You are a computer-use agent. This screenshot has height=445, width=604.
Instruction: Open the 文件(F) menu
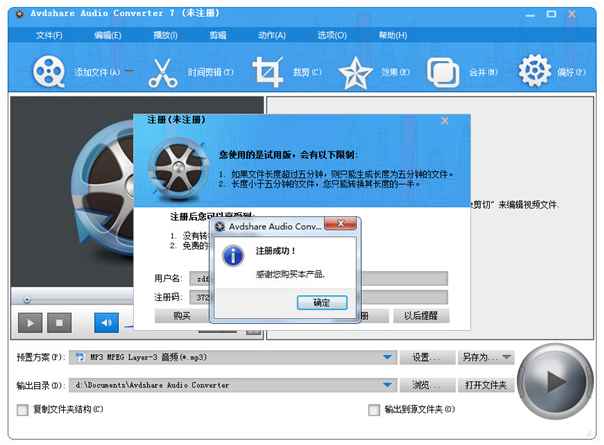(x=49, y=35)
